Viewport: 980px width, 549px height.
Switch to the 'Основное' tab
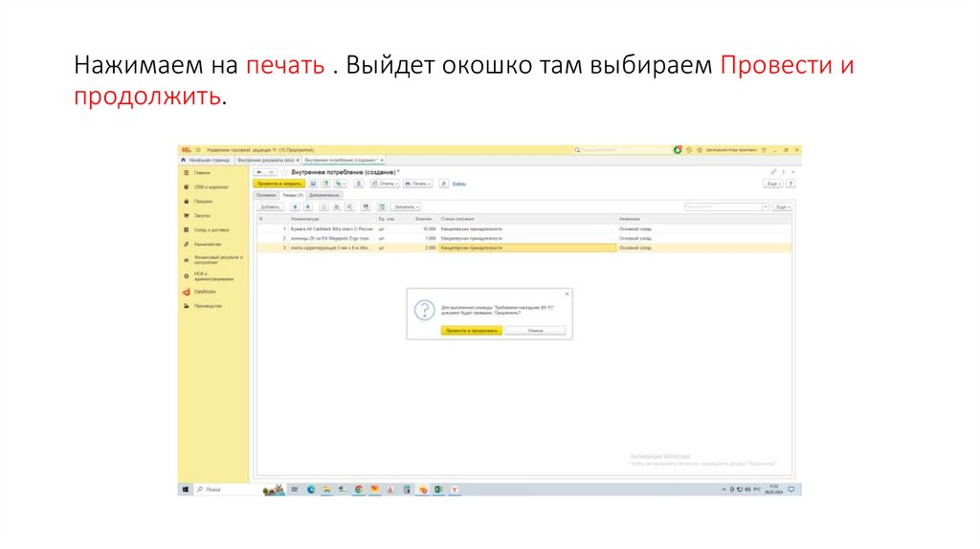266,195
